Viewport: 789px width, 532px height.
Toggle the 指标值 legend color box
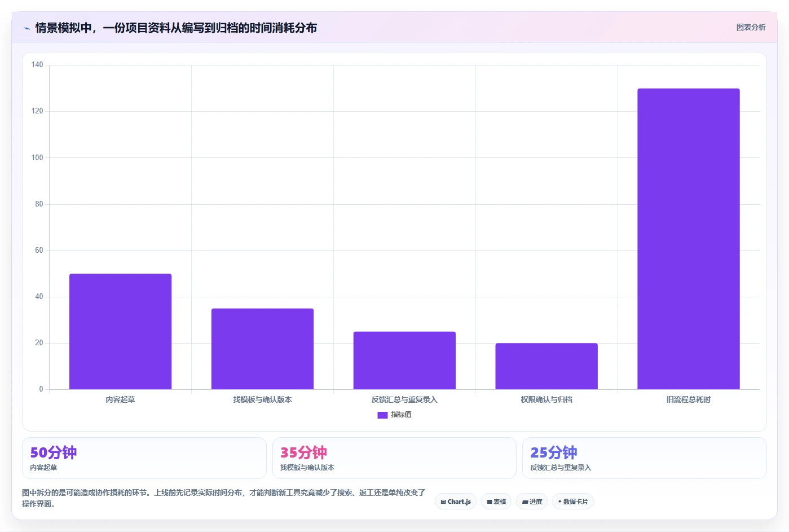[382, 415]
